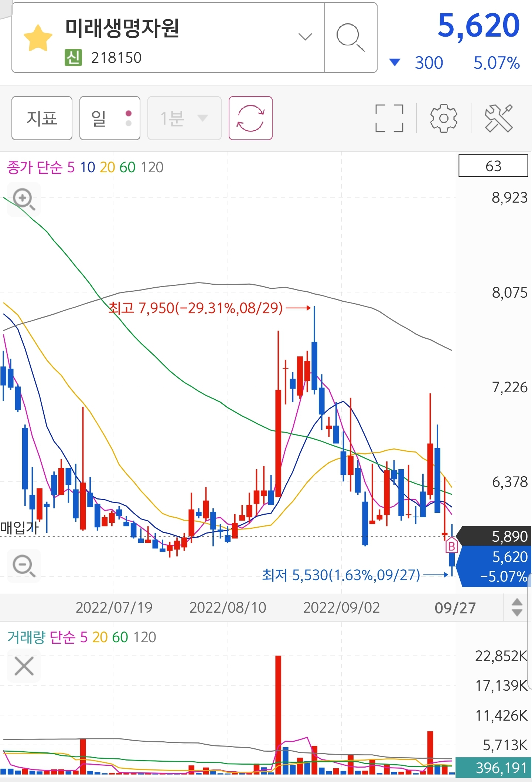Adjust chart height with up-down arrows

(517, 607)
